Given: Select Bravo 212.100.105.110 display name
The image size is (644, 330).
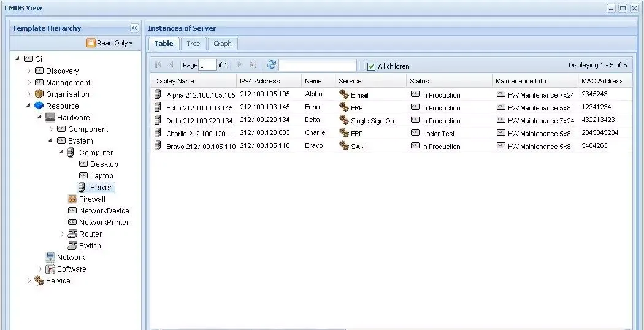Looking at the screenshot, I should click(x=201, y=147).
